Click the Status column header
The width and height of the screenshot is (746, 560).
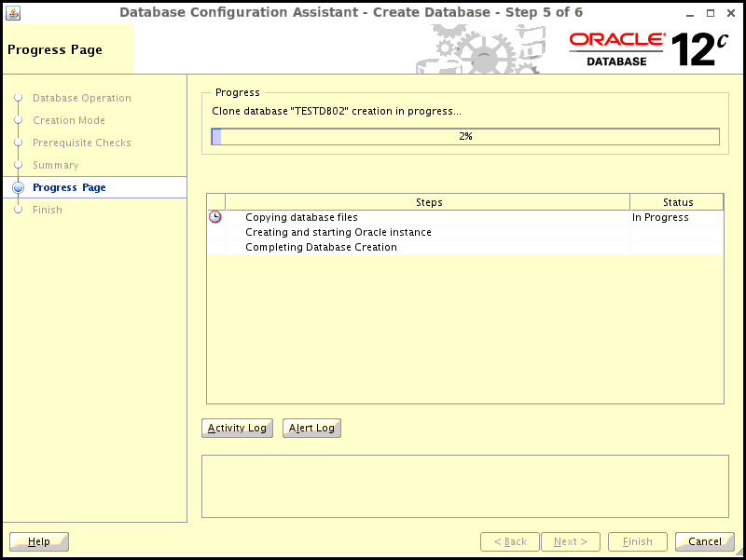pyautogui.click(x=678, y=202)
